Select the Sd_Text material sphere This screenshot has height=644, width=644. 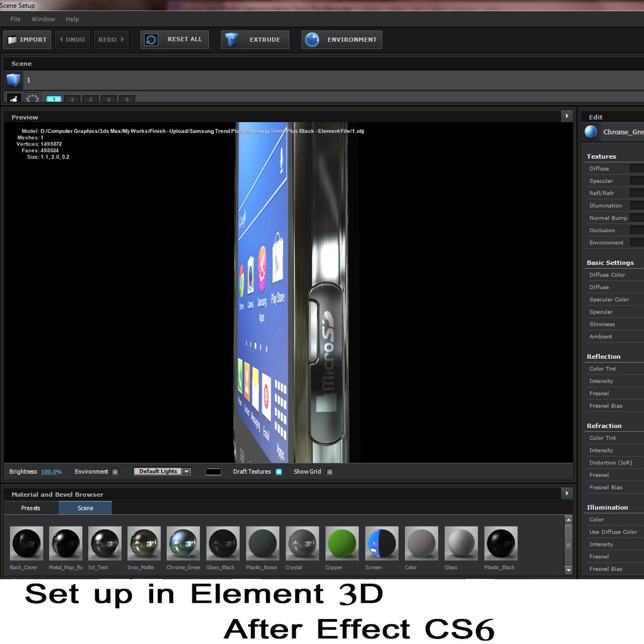pyautogui.click(x=105, y=543)
